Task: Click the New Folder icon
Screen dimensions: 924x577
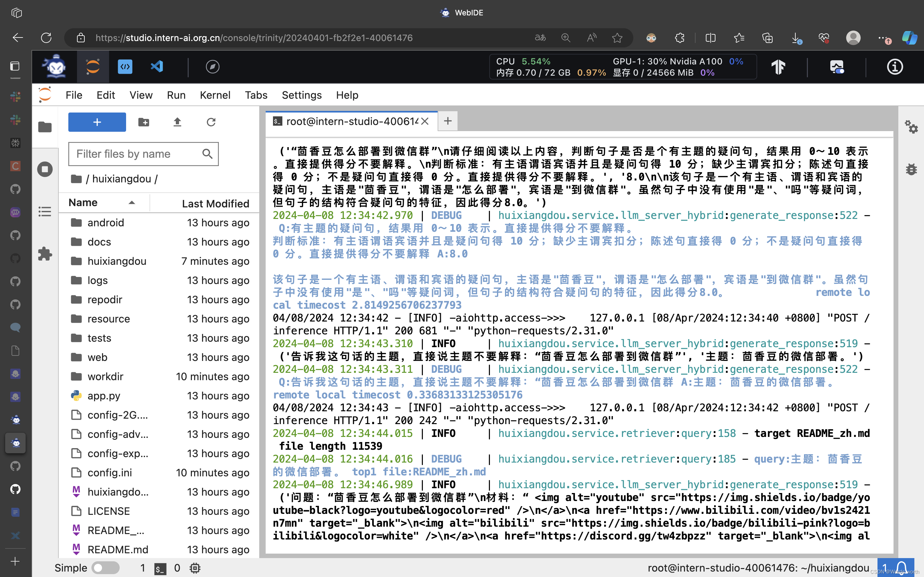Action: [x=143, y=122]
